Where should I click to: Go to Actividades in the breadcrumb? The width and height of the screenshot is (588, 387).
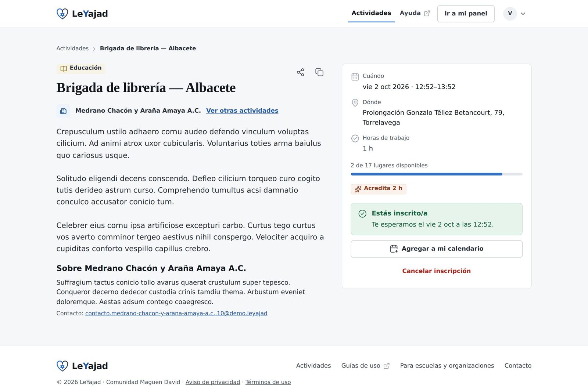[72, 48]
